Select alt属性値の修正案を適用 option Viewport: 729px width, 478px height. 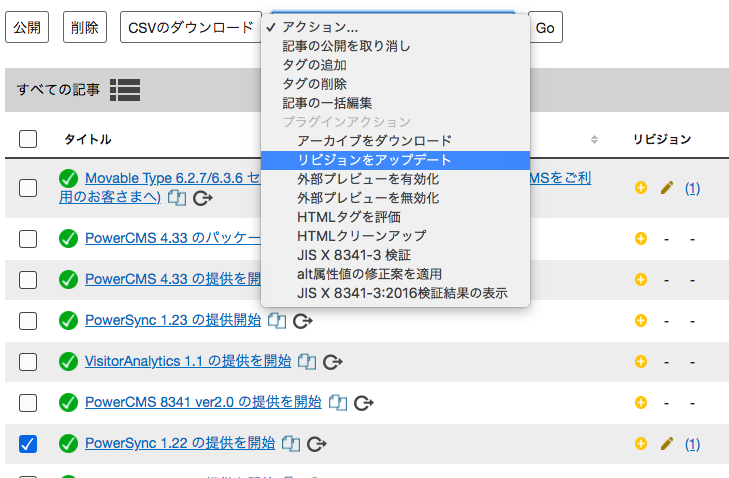click(x=395, y=274)
